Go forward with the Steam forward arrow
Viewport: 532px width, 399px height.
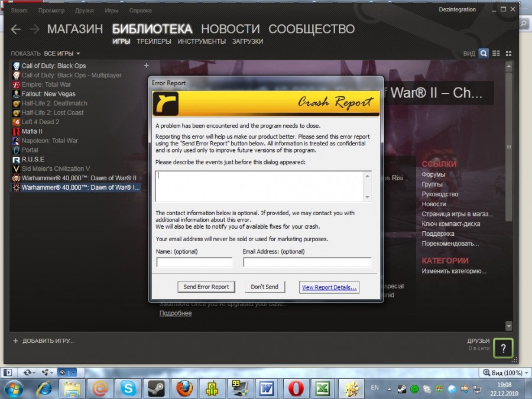click(34, 30)
